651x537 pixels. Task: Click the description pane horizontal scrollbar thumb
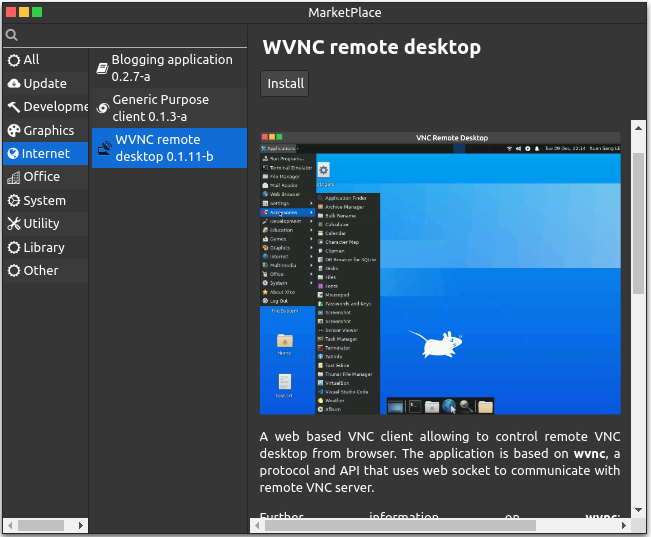pos(400,525)
